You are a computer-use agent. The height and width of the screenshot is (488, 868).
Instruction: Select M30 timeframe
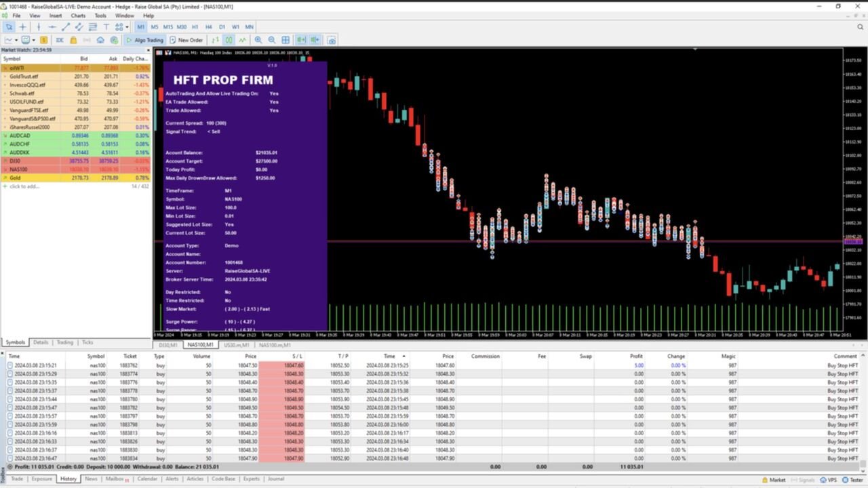pos(182,27)
